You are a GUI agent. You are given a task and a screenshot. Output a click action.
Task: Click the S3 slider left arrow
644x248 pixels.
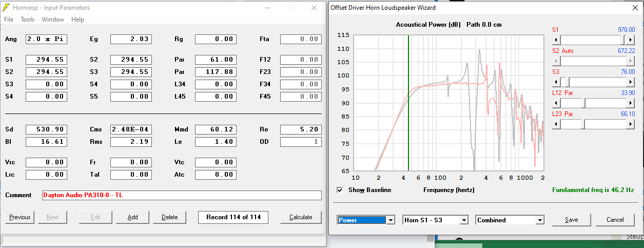[x=556, y=82]
